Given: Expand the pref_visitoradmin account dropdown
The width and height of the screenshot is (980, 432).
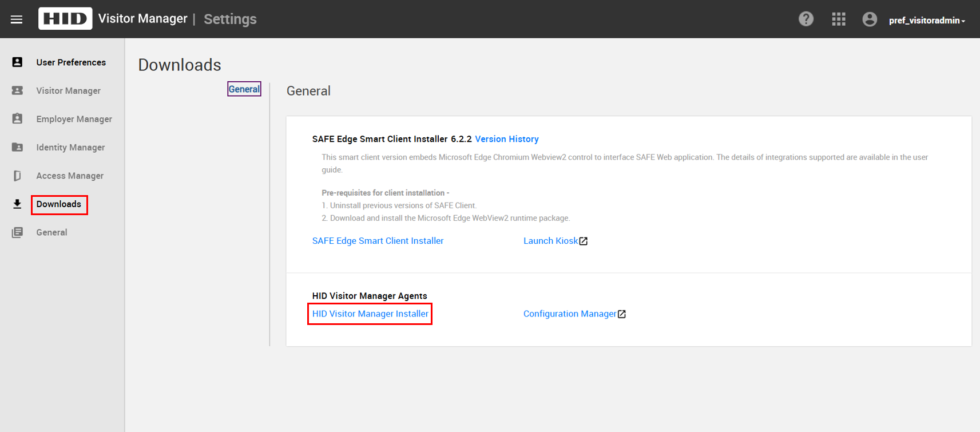Looking at the screenshot, I should tap(927, 21).
